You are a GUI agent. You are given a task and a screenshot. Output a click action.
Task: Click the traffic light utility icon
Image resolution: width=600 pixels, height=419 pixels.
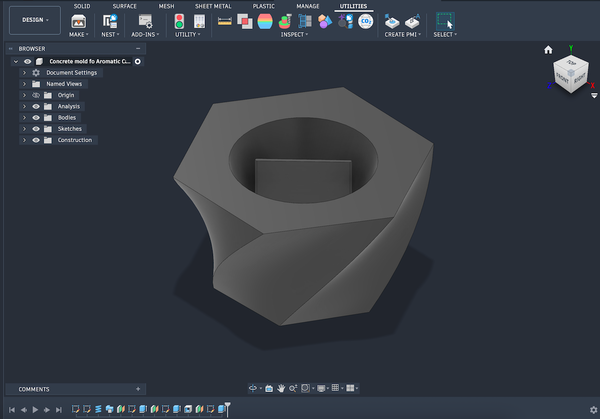[179, 21]
